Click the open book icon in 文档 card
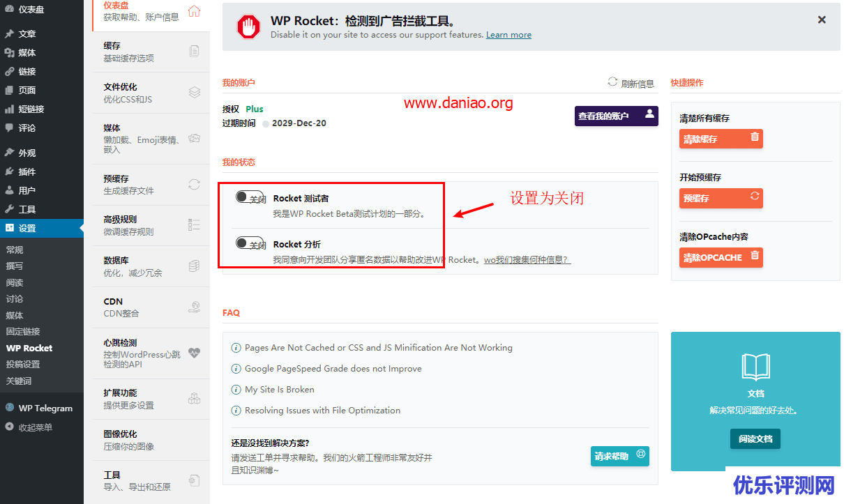 (755, 367)
